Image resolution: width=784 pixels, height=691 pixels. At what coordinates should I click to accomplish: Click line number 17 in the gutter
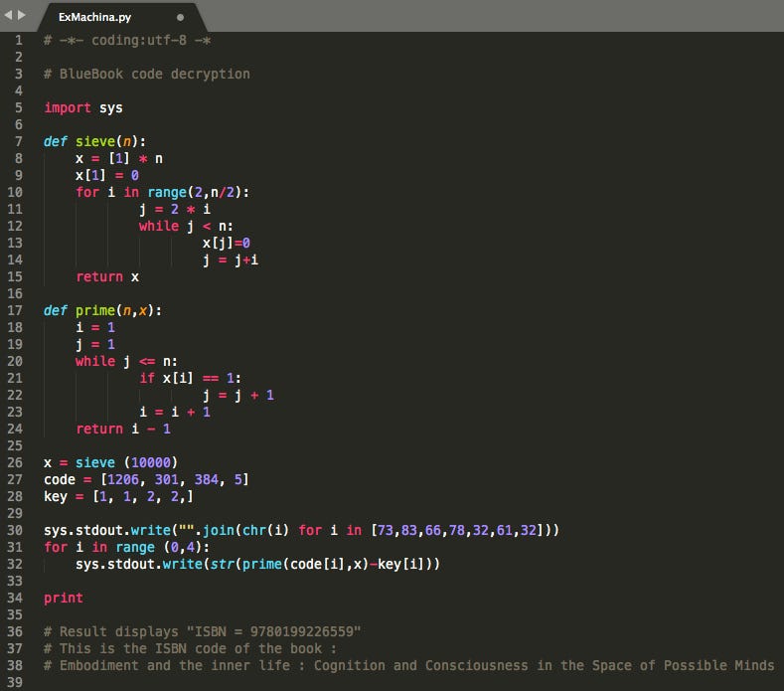[x=15, y=311]
